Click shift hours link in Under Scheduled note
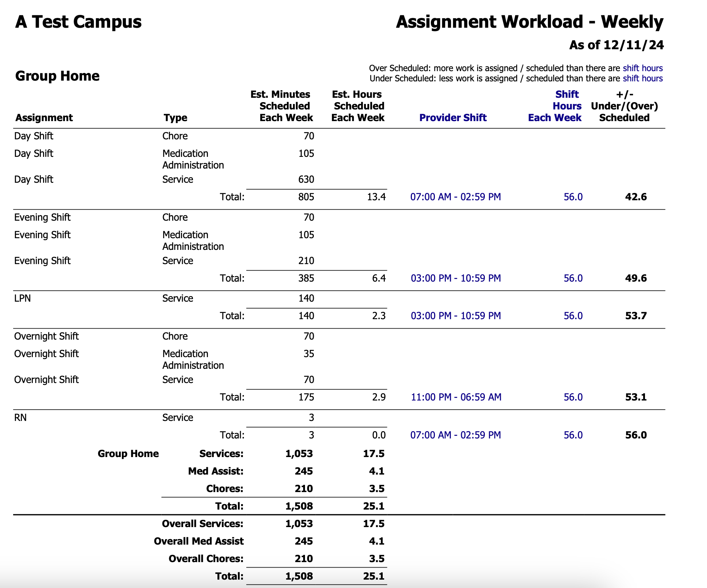707x588 pixels. pos(642,78)
